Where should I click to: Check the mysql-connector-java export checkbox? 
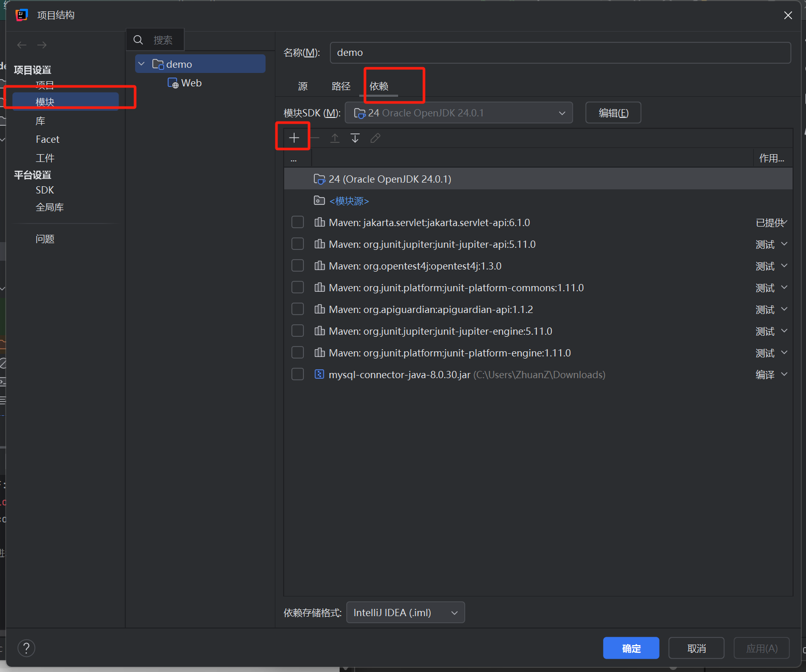tap(298, 374)
